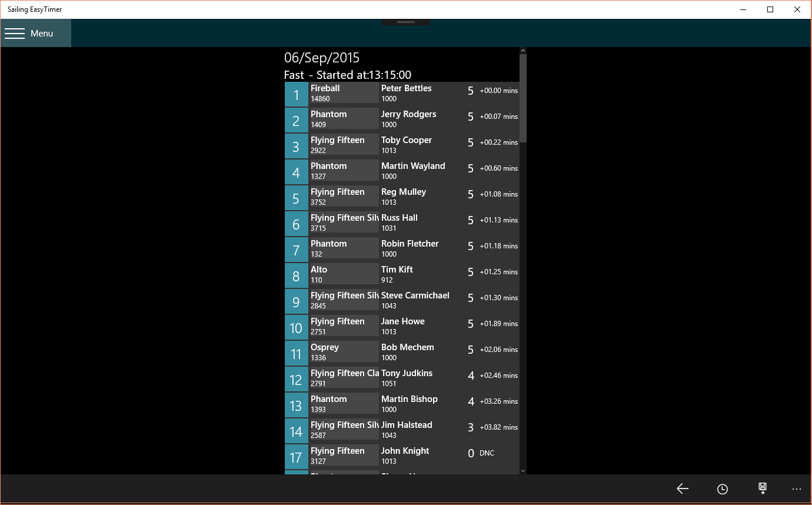Click the scroll-up arrow on the scrollbar

point(523,50)
